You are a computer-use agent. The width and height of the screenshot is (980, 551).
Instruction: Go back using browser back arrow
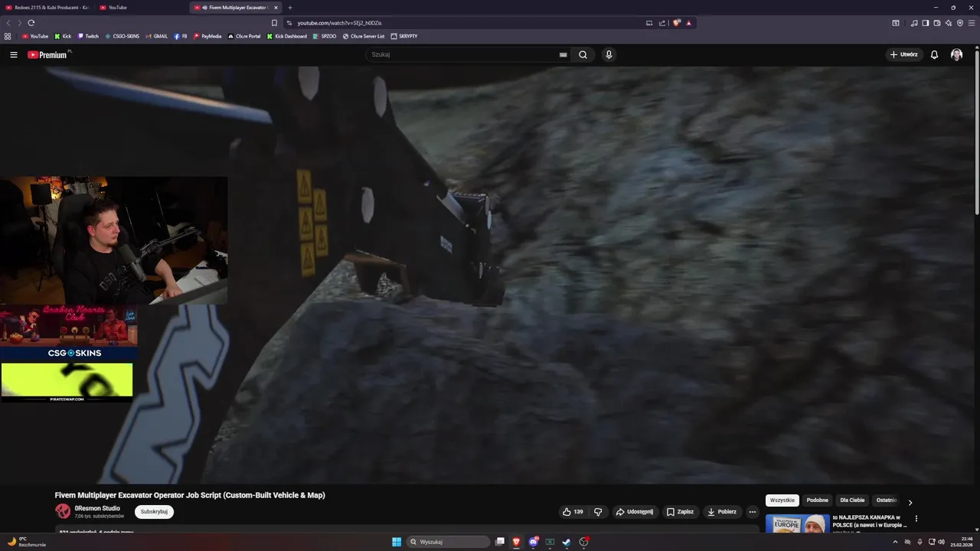8,23
